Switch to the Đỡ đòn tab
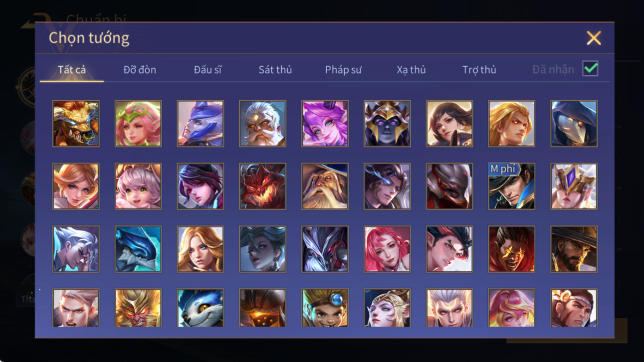Viewport: 644px width, 362px height. click(x=140, y=70)
